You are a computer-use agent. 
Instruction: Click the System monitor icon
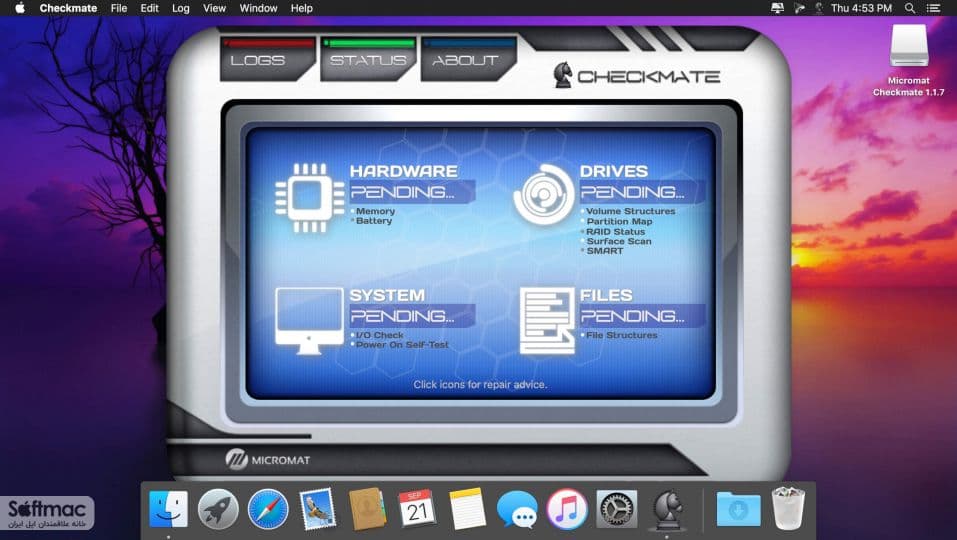[x=309, y=320]
